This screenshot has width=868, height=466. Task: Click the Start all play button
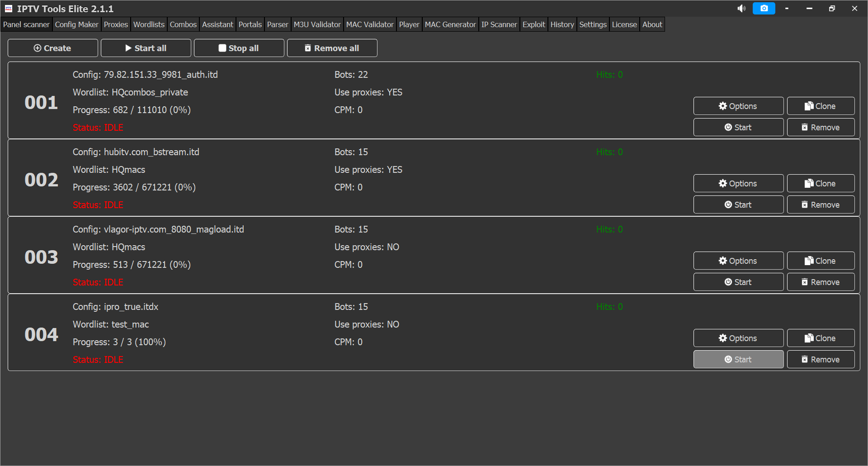146,48
